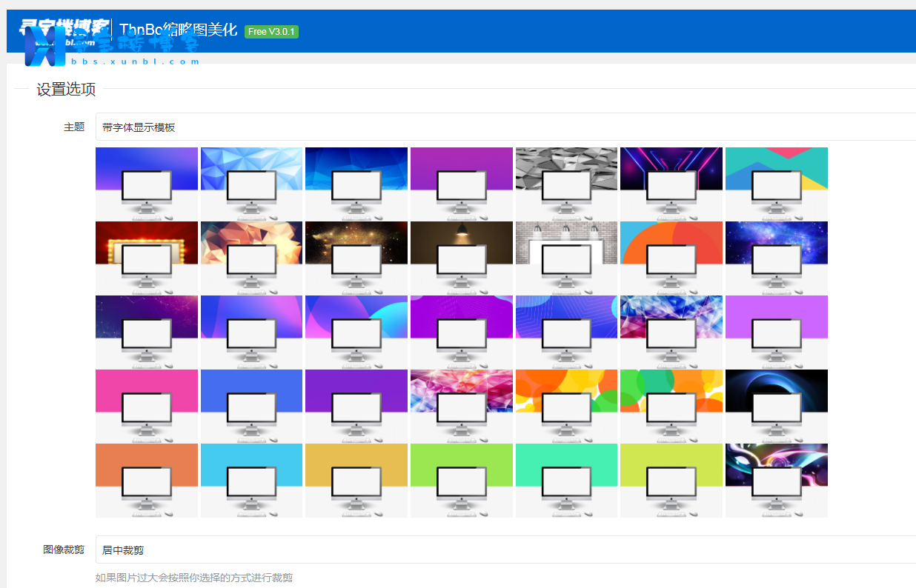Viewport: 916px width, 588px height.
Task: Choose the solid pink background template
Action: click(146, 406)
